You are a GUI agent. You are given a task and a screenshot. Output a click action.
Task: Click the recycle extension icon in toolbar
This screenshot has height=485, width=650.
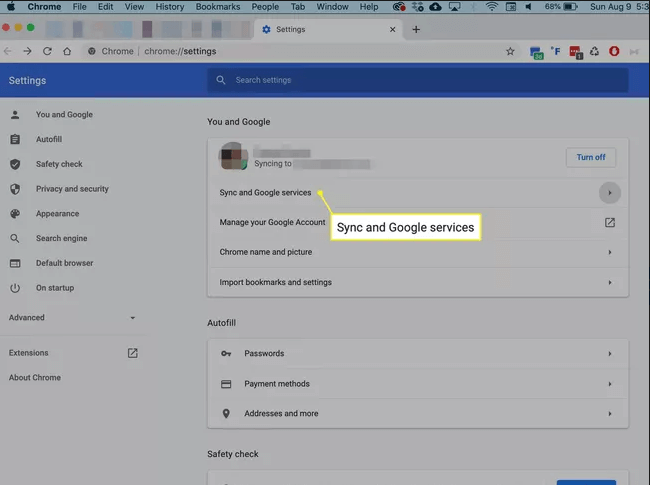[x=594, y=51]
